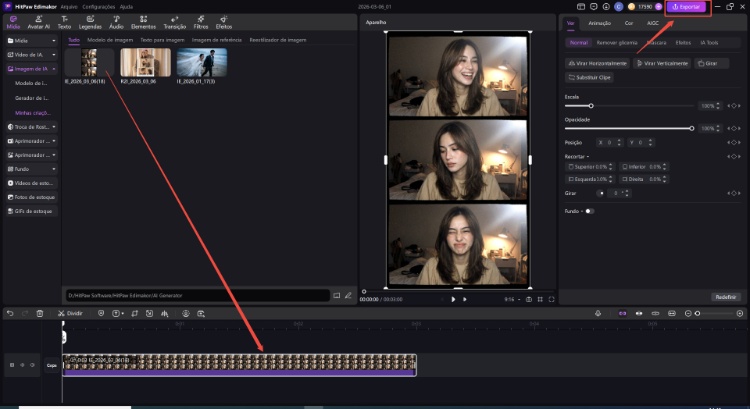The image size is (750, 409).
Task: Collapse the Imagem de IA sidebar section
Action: coord(54,69)
